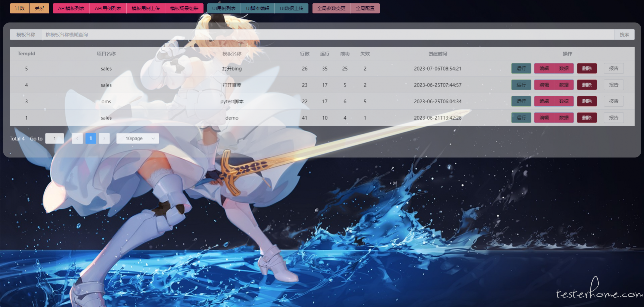Open UI脚本编辑 tab
Screen dimensions: 644x307
[258, 8]
